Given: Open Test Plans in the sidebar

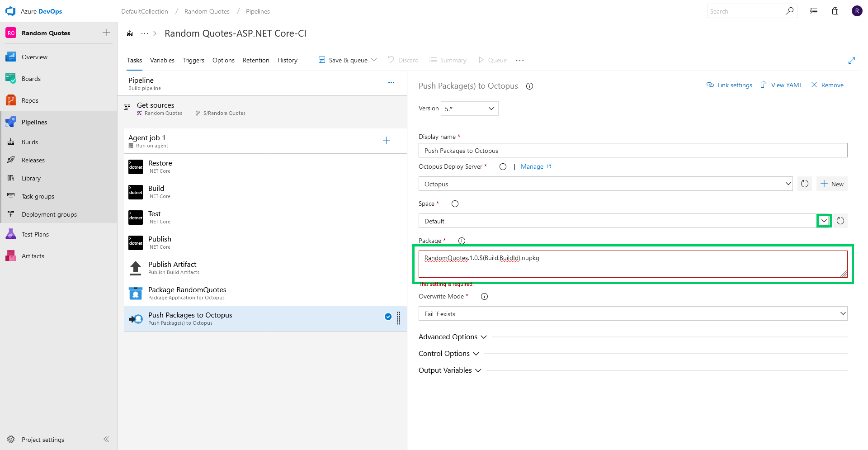Looking at the screenshot, I should (35, 234).
